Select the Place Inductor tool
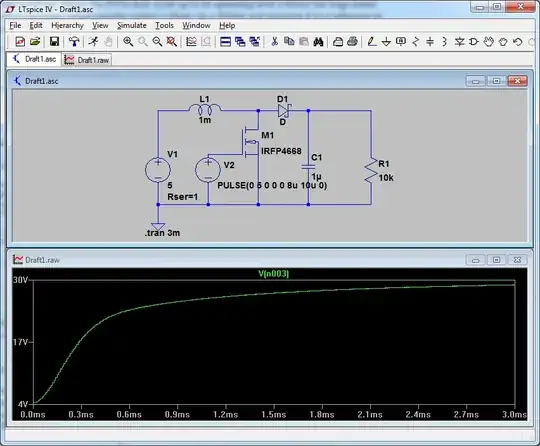Image resolution: width=540 pixels, height=446 pixels. pos(445,42)
